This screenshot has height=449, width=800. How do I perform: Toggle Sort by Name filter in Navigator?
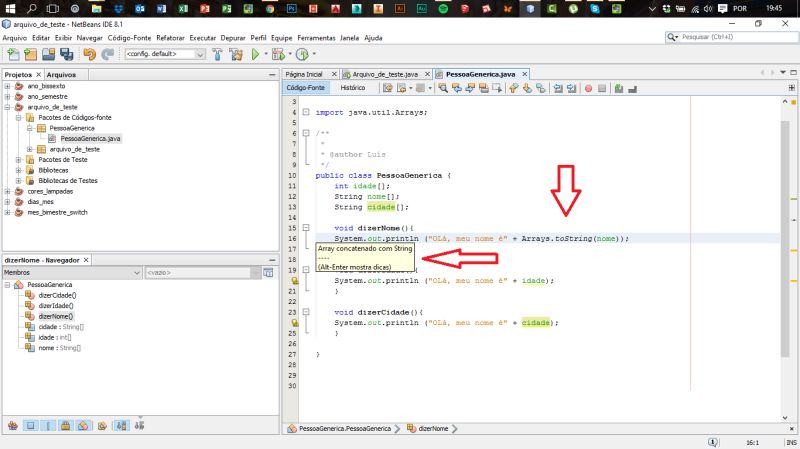[121, 426]
